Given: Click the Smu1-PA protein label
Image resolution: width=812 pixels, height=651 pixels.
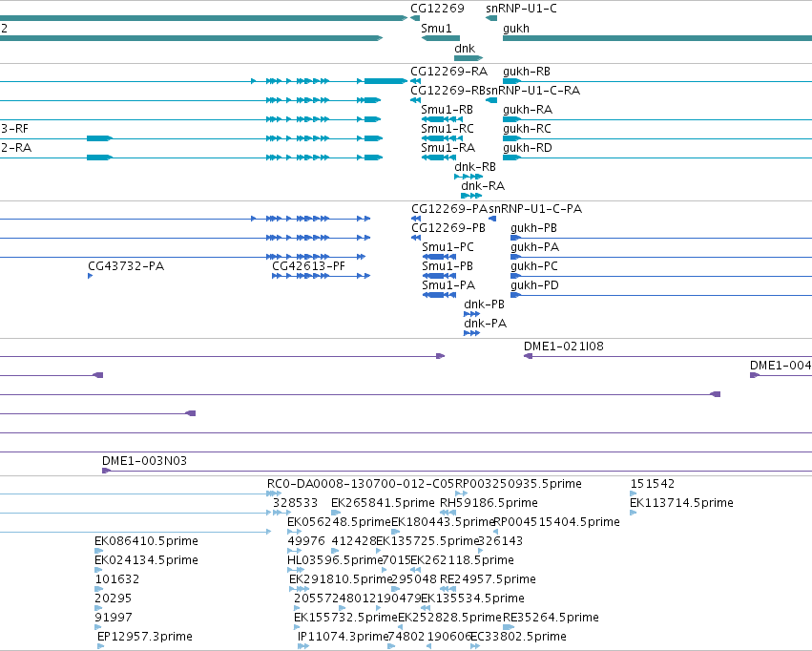Looking at the screenshot, I should click(x=448, y=285).
